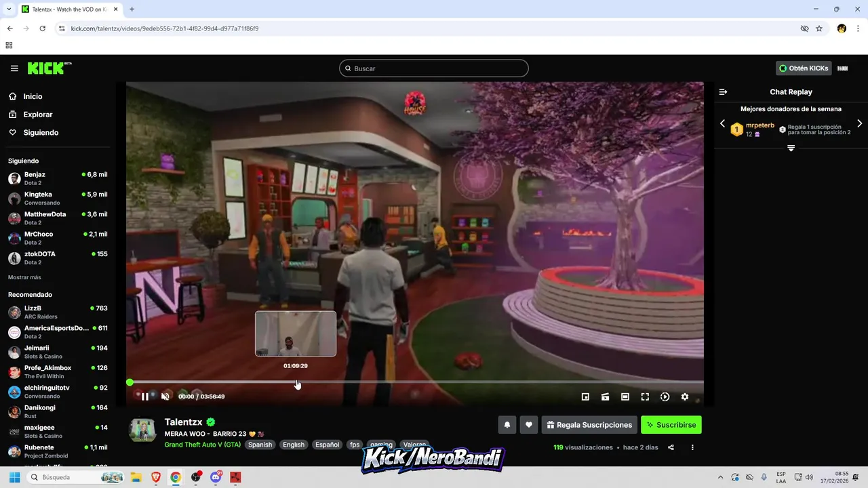Click Regala Suscripciones button
This screenshot has height=488, width=868.
pyautogui.click(x=589, y=425)
